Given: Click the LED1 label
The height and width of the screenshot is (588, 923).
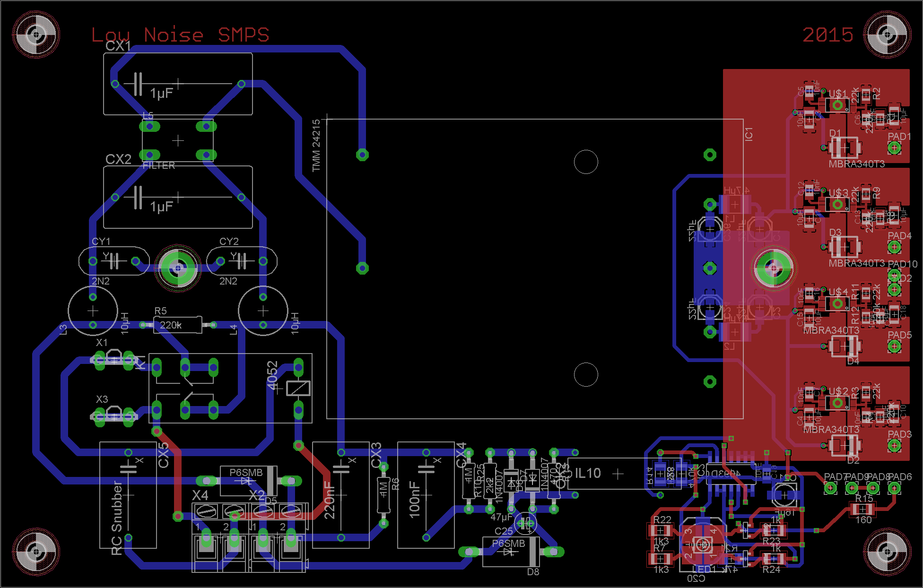Looking at the screenshot, I should coord(704,569).
